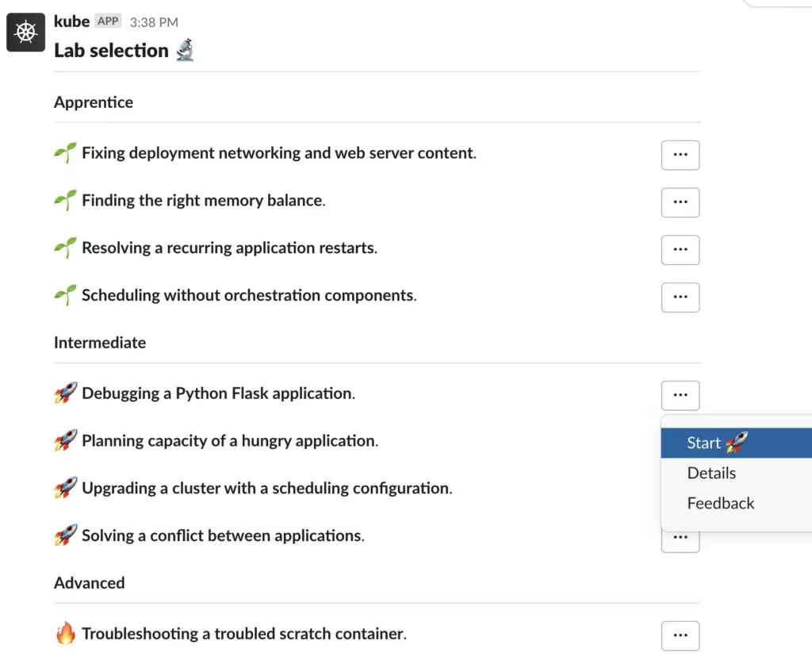The width and height of the screenshot is (812, 664).
Task: Click the kube app avatar icon
Action: [26, 32]
